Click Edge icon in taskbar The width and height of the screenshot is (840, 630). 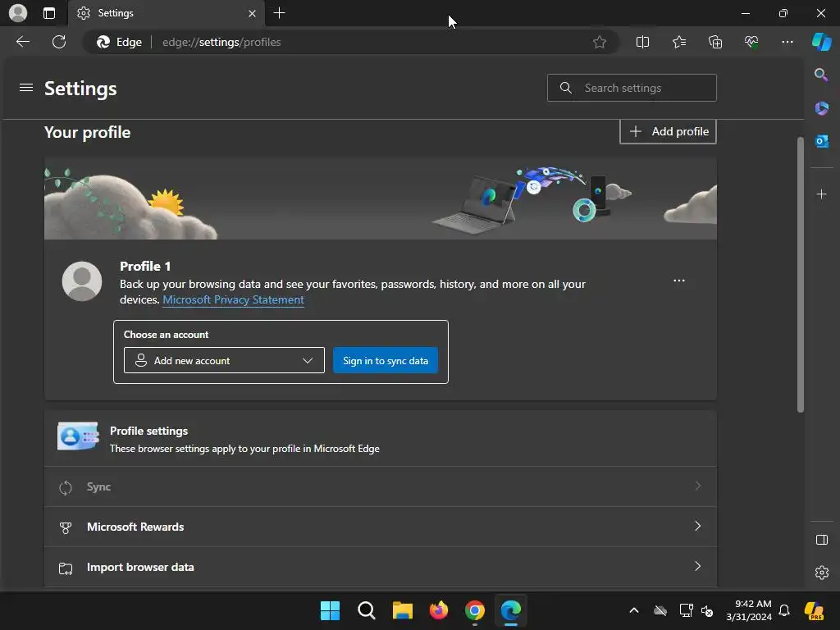click(x=511, y=610)
